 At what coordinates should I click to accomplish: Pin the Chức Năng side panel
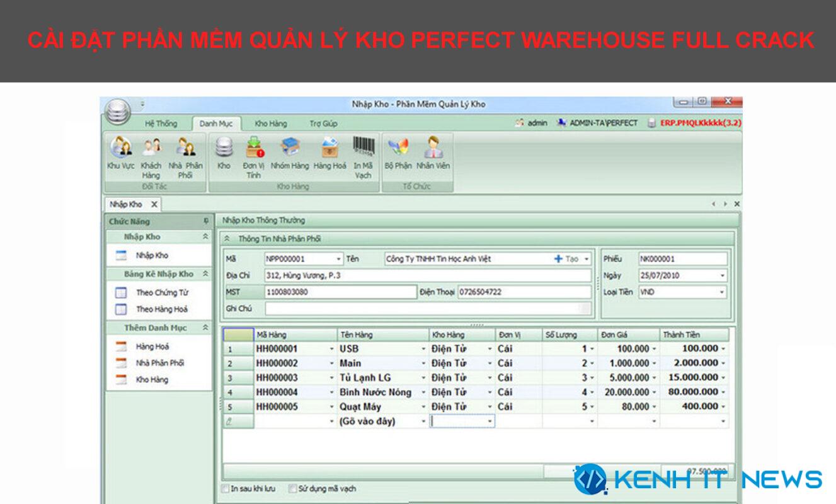click(x=205, y=222)
